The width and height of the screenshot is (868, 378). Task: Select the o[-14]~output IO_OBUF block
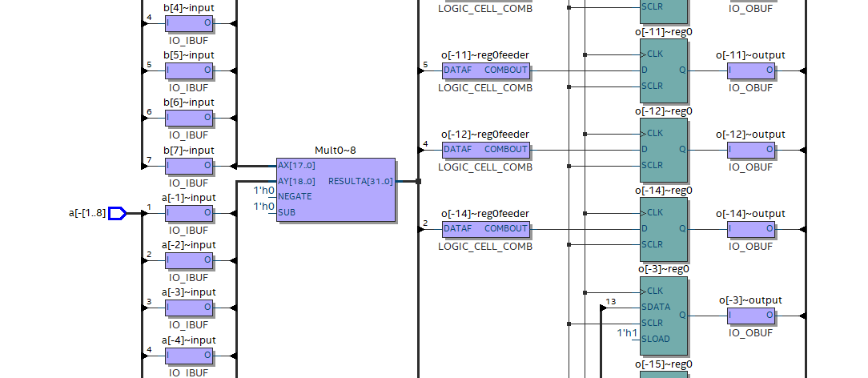tap(750, 228)
